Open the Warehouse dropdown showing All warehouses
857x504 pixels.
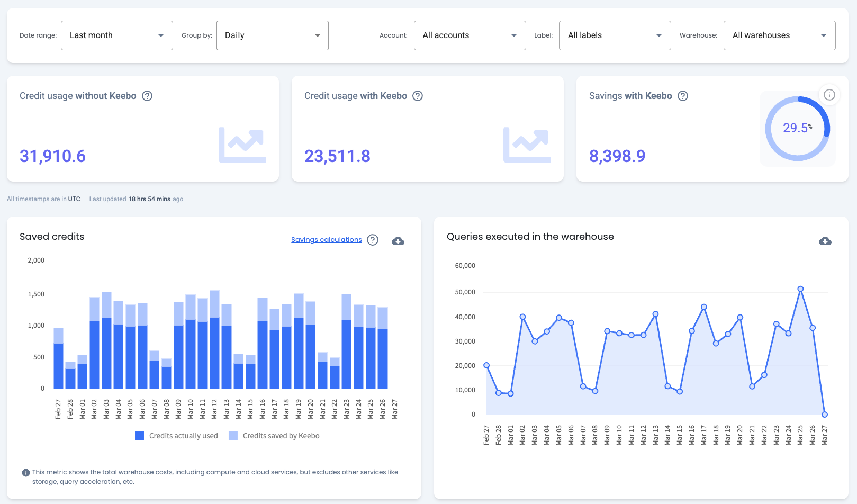click(x=779, y=35)
